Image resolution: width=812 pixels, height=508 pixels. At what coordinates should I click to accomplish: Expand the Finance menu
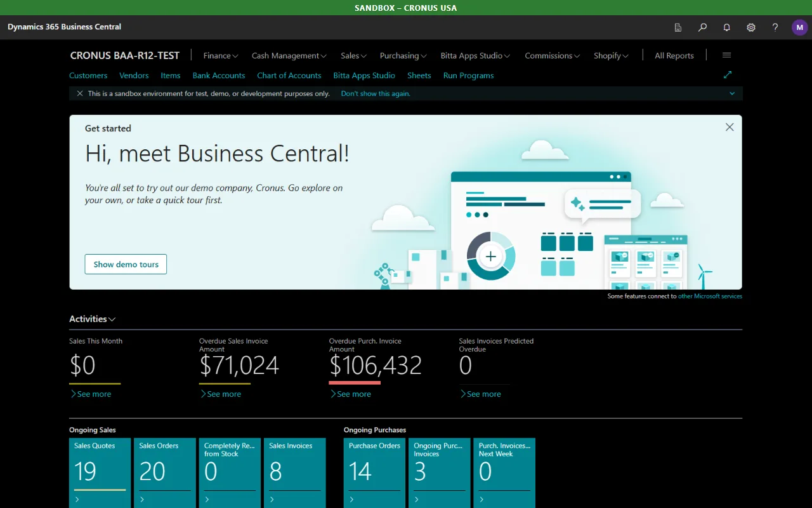[x=220, y=55]
